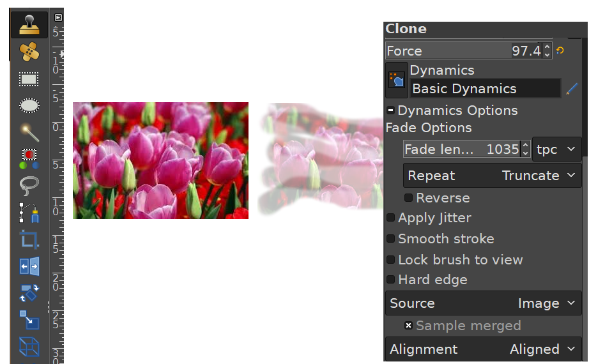Open the ruler corner menu button
589x364 pixels.
click(58, 18)
